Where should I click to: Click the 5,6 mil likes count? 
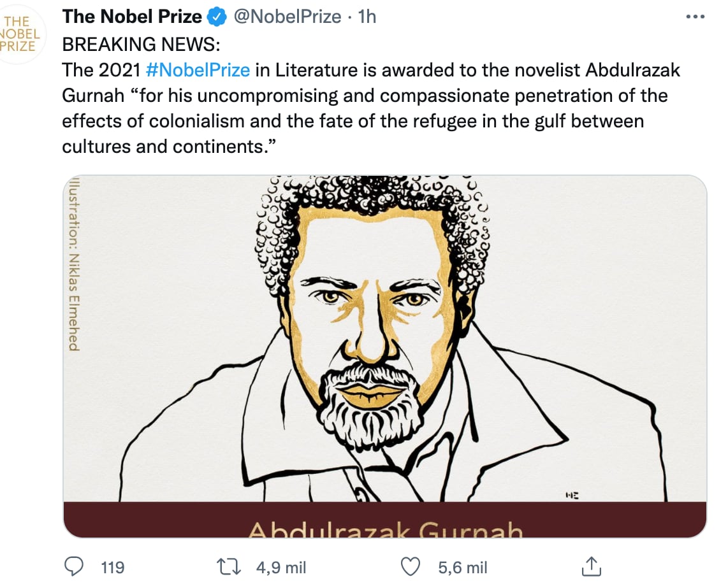tap(463, 567)
